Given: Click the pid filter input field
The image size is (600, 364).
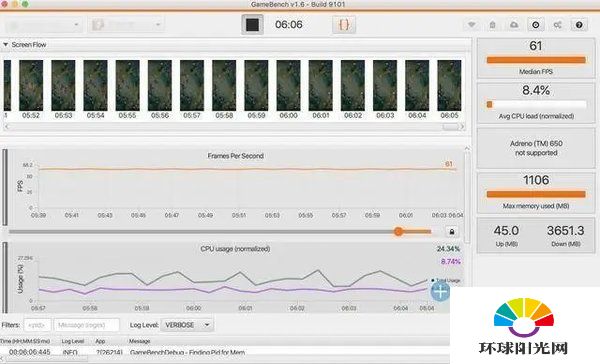Looking at the screenshot, I should click(x=38, y=325).
